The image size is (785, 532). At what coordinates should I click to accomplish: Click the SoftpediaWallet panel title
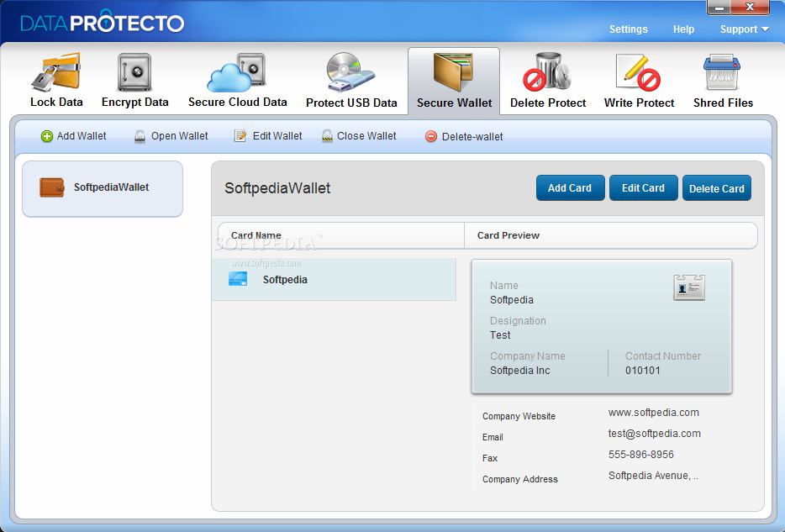click(x=277, y=188)
